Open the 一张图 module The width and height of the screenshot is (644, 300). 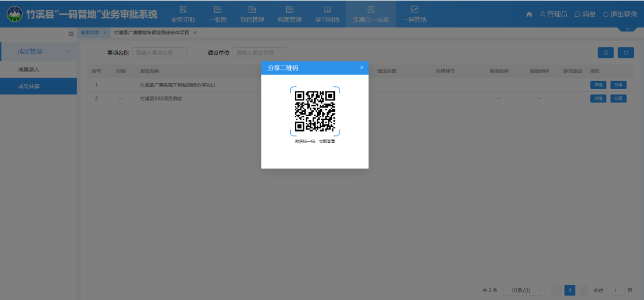point(217,14)
